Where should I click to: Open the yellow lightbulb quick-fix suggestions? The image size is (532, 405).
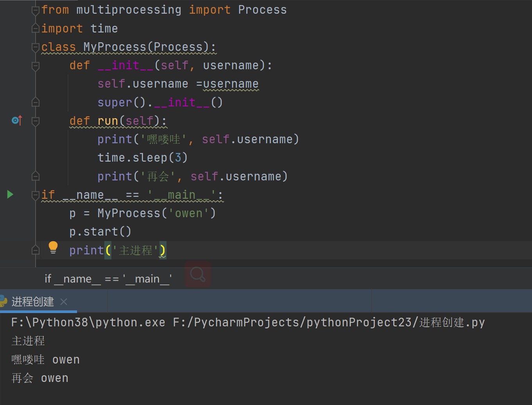point(53,247)
